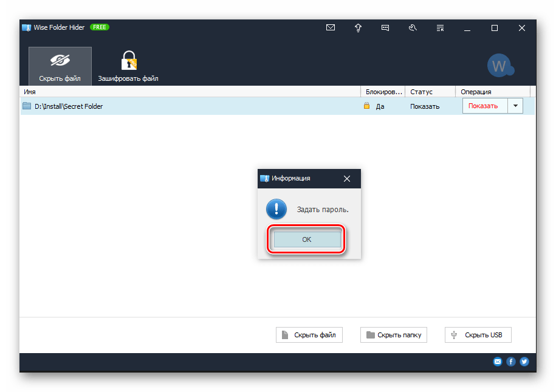Click the red Показать operation button
Viewport: 556px width, 392px height.
(x=485, y=106)
